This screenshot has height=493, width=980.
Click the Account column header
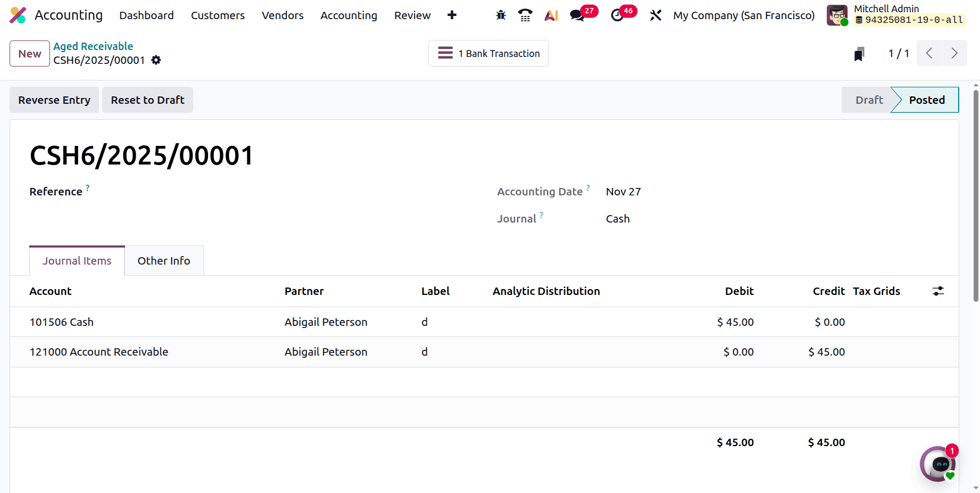(x=50, y=291)
